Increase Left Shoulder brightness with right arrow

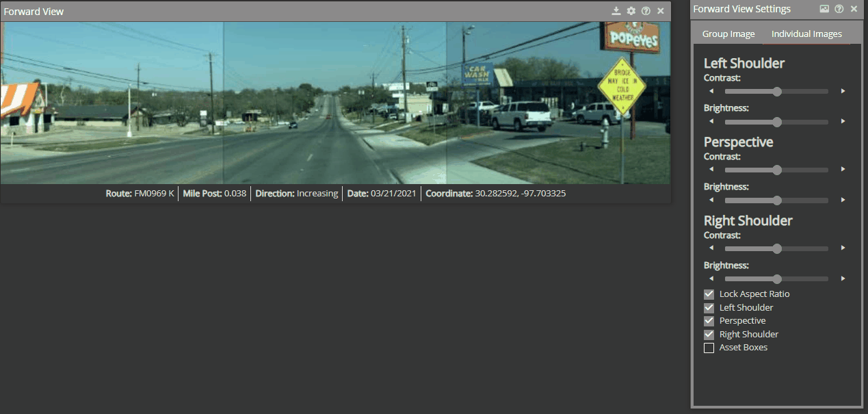point(843,122)
